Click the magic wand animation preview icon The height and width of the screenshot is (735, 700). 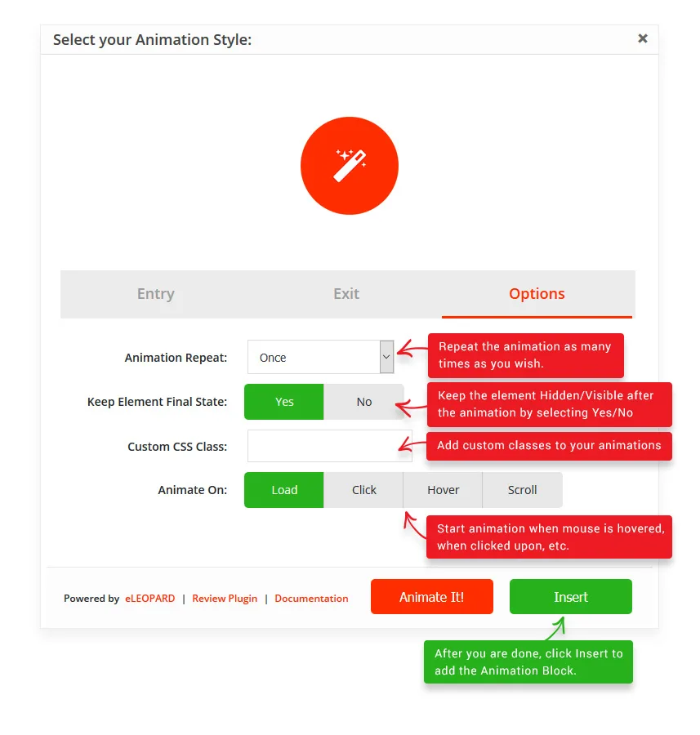pyautogui.click(x=350, y=166)
